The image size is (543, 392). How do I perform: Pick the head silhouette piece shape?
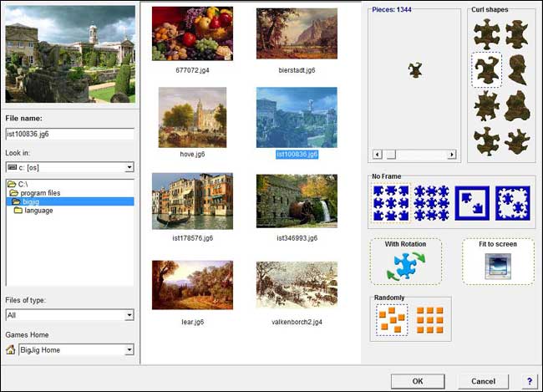point(516,69)
